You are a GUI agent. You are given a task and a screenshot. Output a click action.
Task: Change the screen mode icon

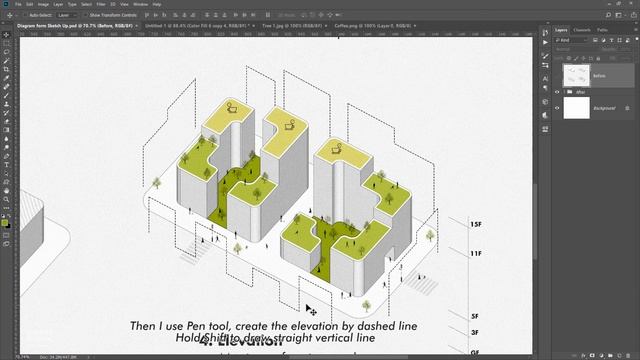click(6, 244)
